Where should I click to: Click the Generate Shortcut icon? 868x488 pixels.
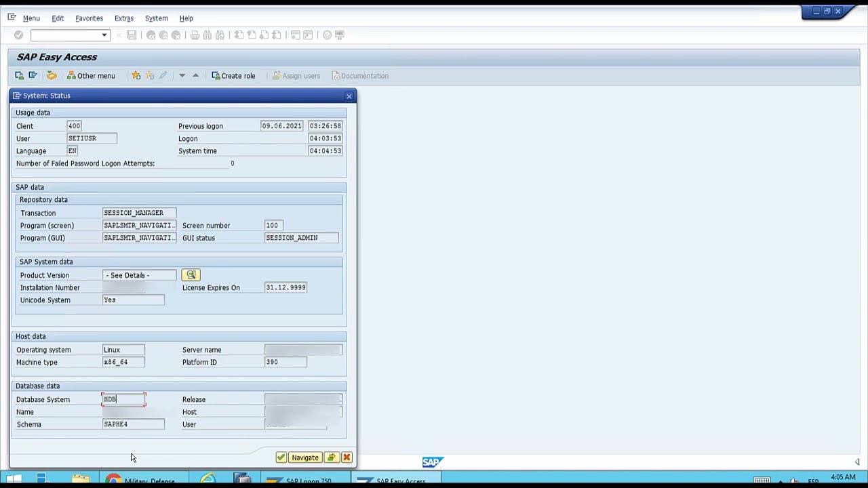tap(308, 35)
